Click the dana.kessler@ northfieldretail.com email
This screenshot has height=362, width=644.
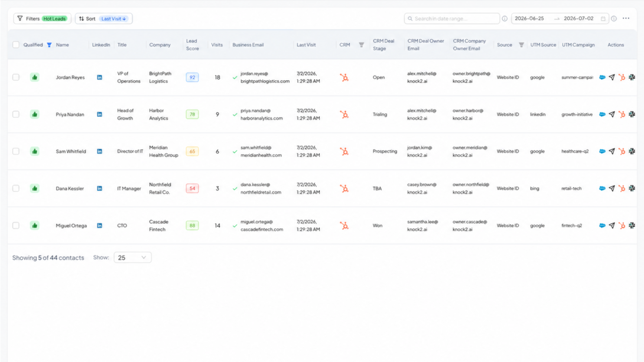261,188
